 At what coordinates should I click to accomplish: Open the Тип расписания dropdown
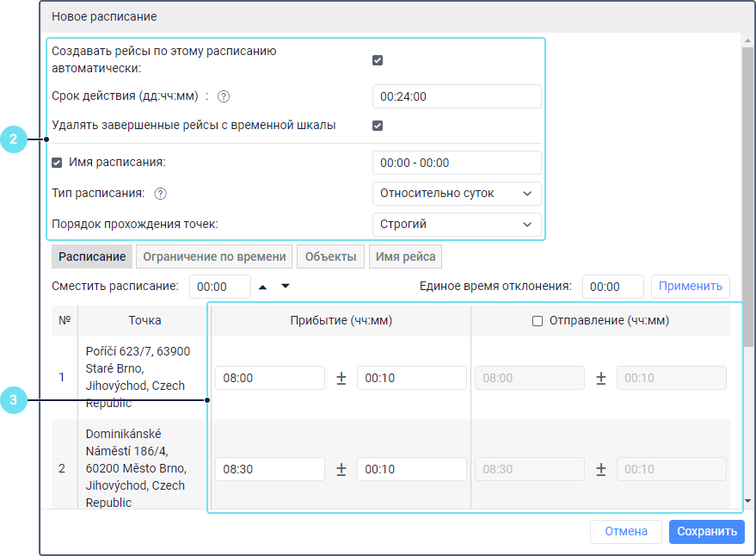(457, 193)
